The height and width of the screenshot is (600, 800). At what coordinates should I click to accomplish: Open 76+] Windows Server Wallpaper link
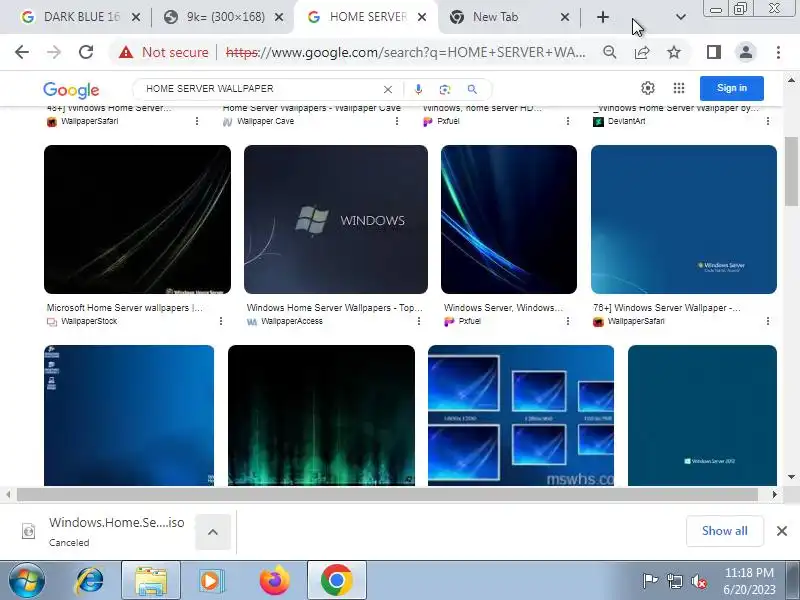click(x=667, y=308)
